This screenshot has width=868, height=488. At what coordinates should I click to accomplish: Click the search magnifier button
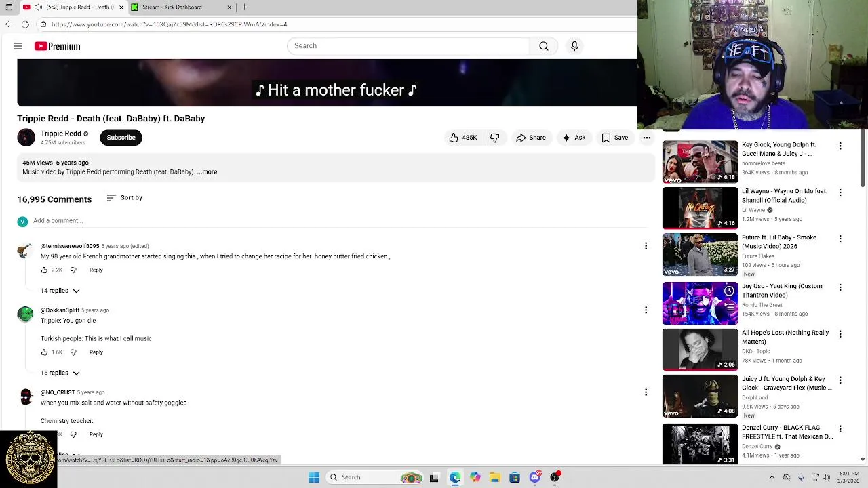pos(544,45)
